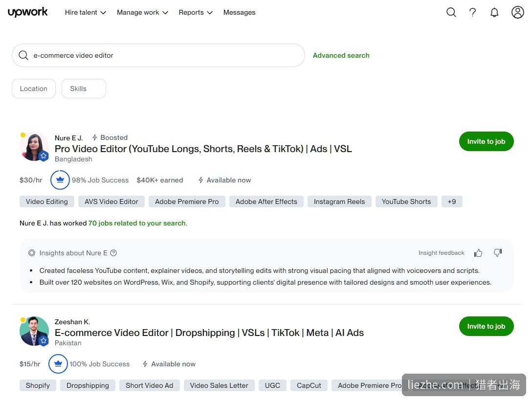The image size is (532, 402).
Task: Click the Upwork logo
Action: 27,12
